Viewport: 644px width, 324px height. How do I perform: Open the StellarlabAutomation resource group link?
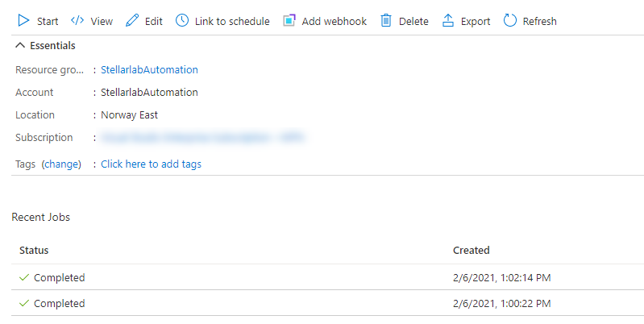coord(149,70)
